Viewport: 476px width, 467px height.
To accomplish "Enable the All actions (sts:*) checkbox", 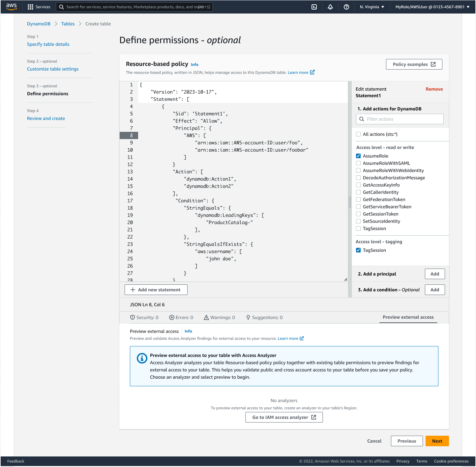I will [x=358, y=134].
